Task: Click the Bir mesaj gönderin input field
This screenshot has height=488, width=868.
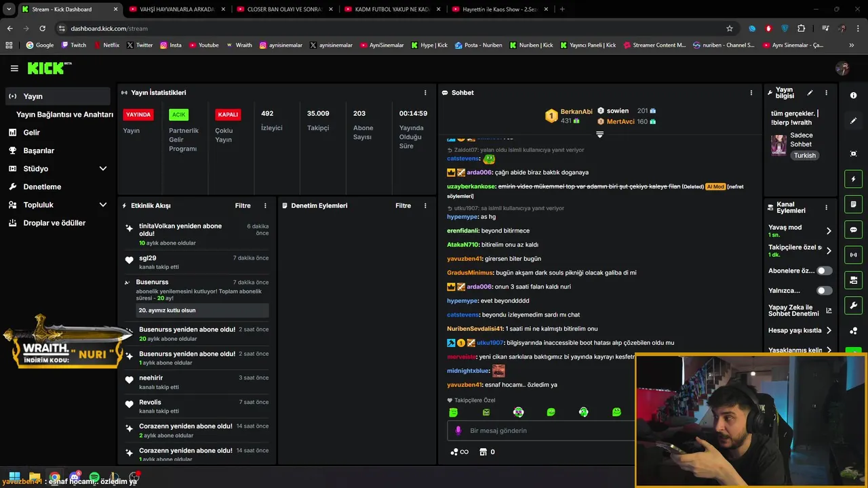Action: pyautogui.click(x=542, y=430)
